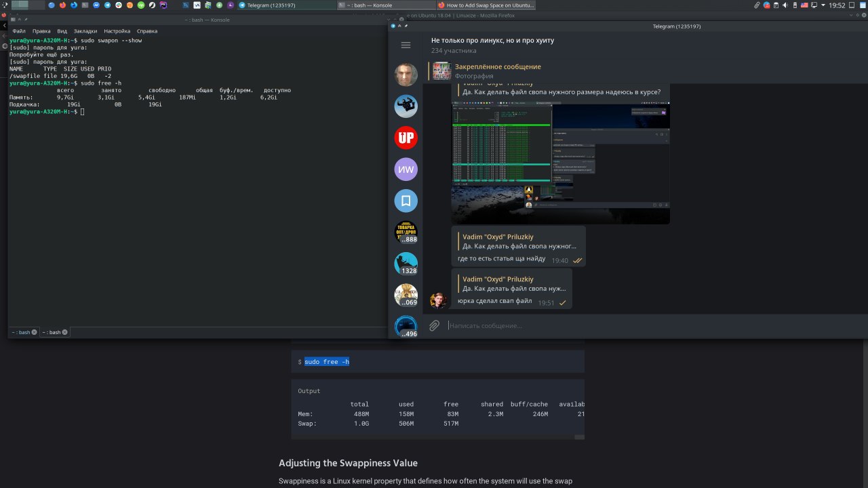Switch to Telegram task in taskbar
The height and width of the screenshot is (488, 868).
286,5
